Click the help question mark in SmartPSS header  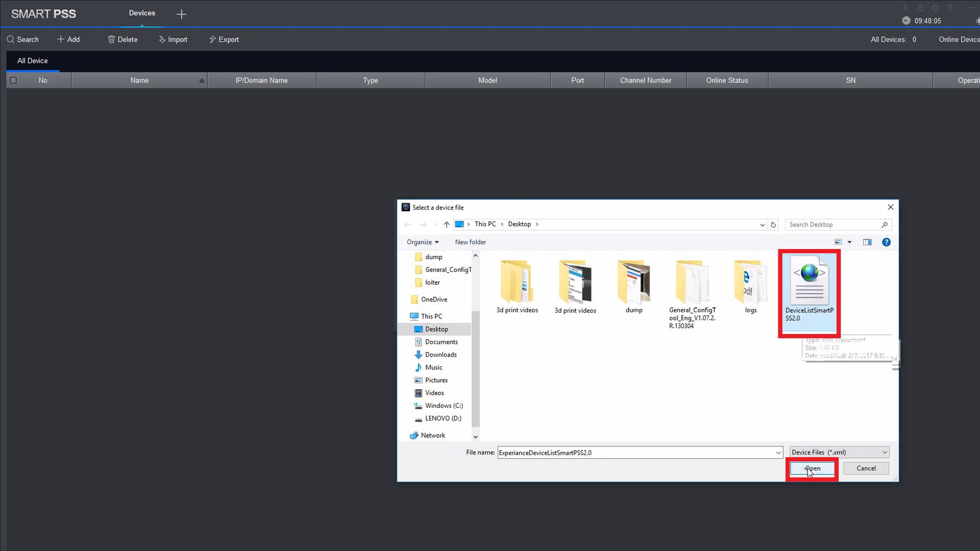pos(950,8)
